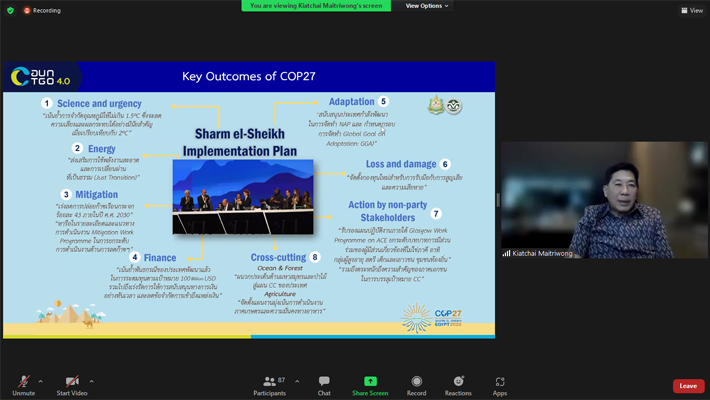The height and width of the screenshot is (400, 710).
Task: Click the COP27 Egypt logo
Action: pos(432,318)
